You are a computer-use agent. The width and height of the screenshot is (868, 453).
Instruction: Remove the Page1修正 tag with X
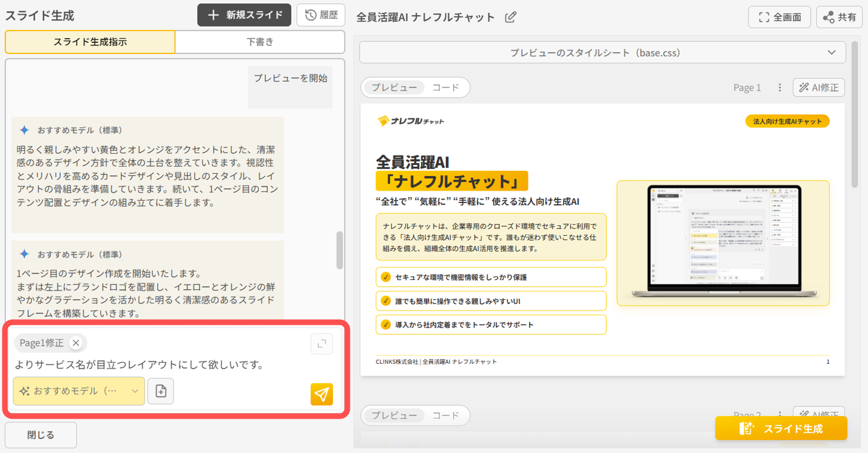click(x=76, y=343)
